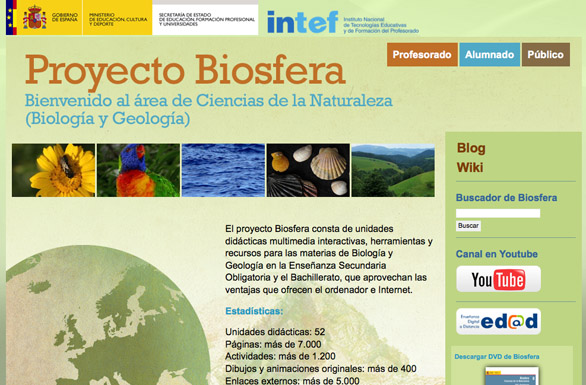The height and width of the screenshot is (385, 586).
Task: Click the Buscador de Biosfera search field
Action: (498, 213)
